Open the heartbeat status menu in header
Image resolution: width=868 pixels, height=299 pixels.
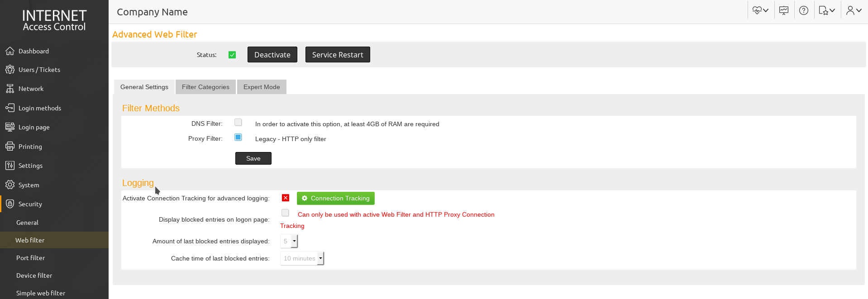tap(760, 10)
